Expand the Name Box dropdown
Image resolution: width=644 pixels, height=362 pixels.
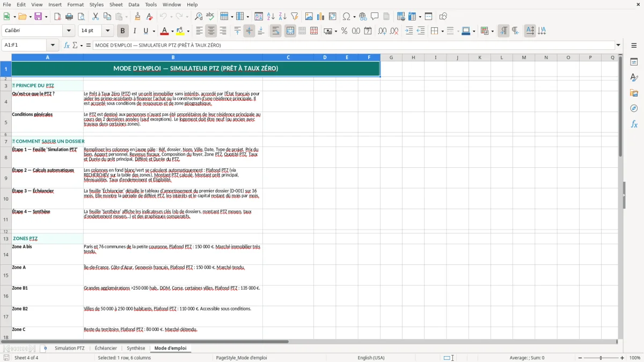(53, 46)
